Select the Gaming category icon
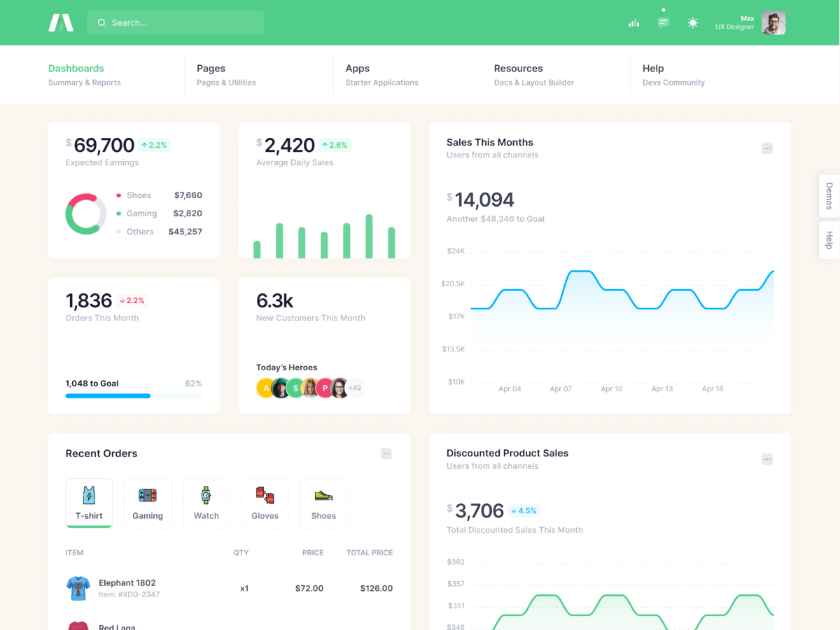This screenshot has width=840, height=630. (x=148, y=503)
